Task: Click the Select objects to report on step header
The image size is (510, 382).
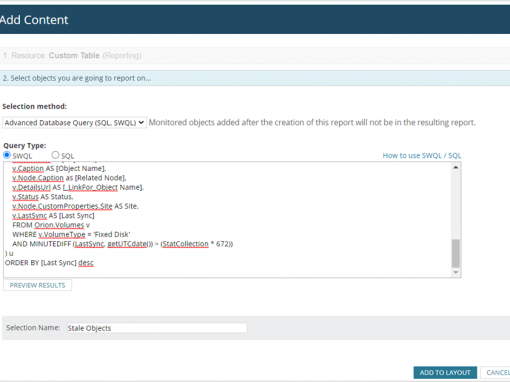Action: pos(255,78)
